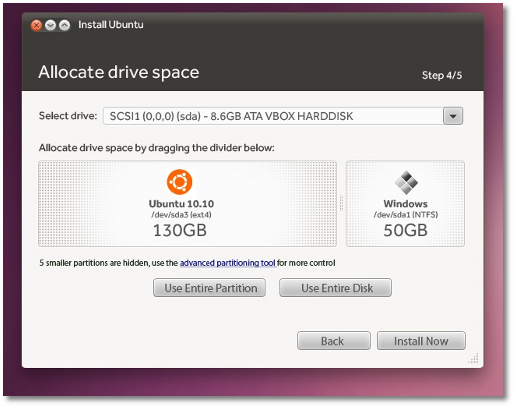Click the resize grip in the window corner
Screen dimensions: 514x407
(473, 358)
